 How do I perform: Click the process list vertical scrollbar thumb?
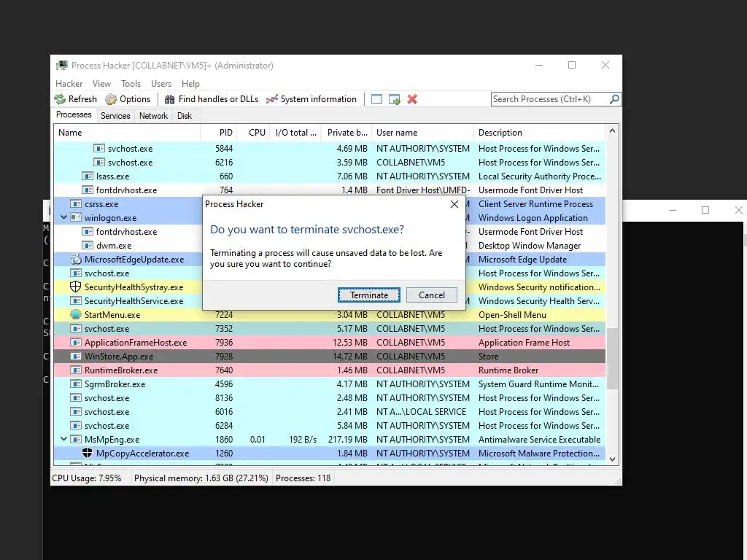[x=612, y=359]
